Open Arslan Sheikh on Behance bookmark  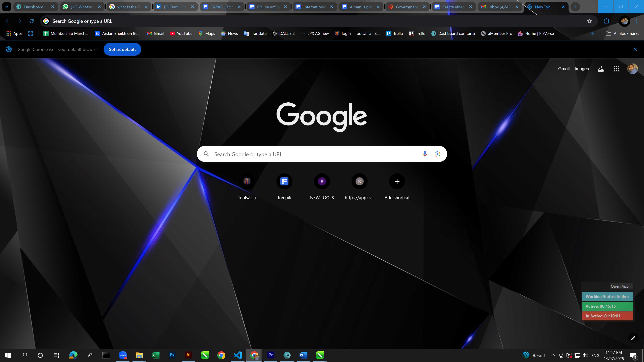(x=118, y=34)
